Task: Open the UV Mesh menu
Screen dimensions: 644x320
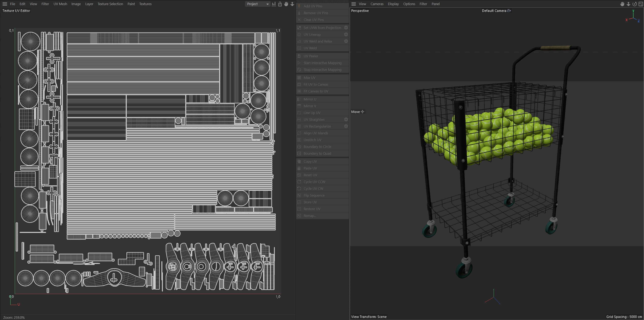Action: point(60,4)
